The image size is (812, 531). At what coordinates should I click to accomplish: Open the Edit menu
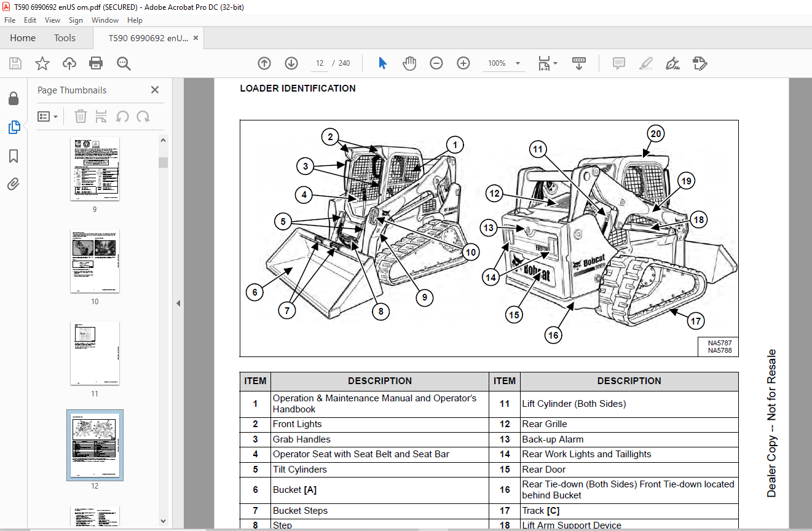pos(30,20)
